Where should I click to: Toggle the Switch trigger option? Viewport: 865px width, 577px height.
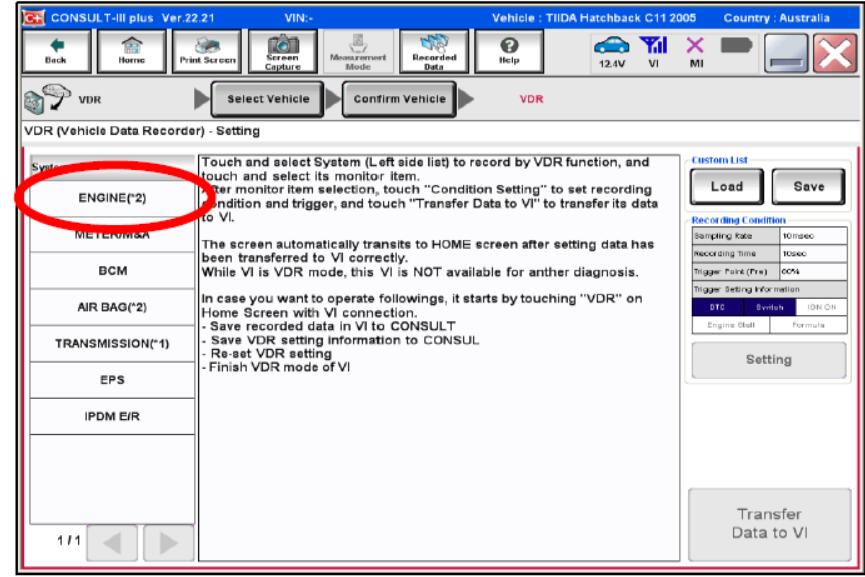[769, 307]
